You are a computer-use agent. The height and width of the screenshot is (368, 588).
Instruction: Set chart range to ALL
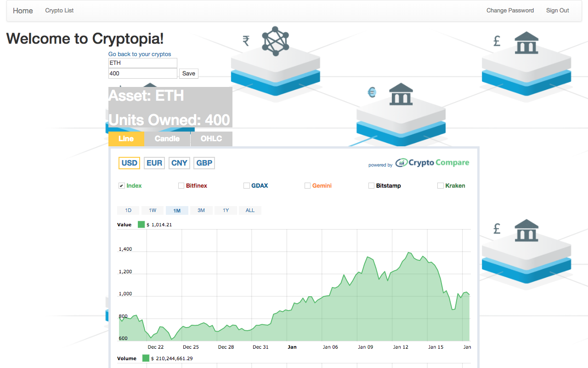tap(250, 210)
